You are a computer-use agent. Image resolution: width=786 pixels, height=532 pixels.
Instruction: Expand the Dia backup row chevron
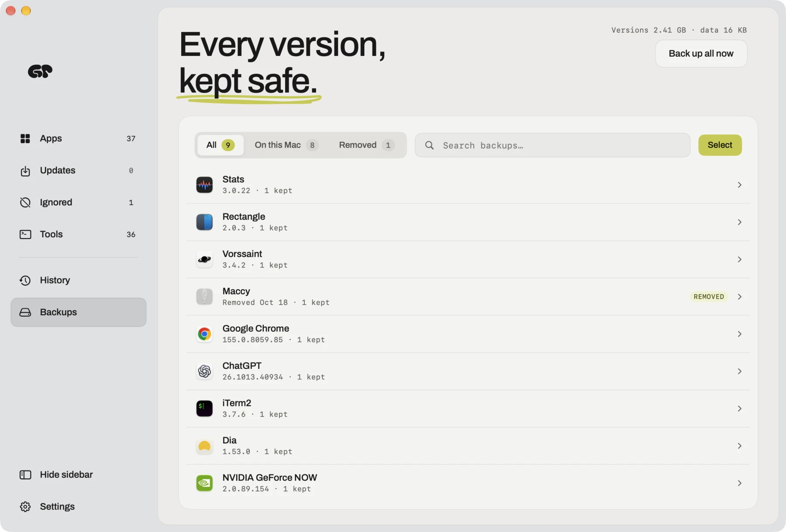coord(740,446)
